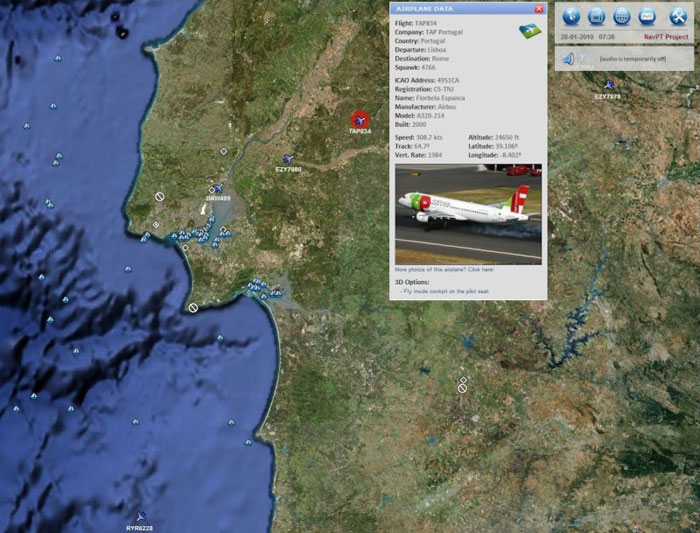Viewport: 700px width, 533px height.
Task: Click the 'Destination: Rome' line
Action: (422, 58)
